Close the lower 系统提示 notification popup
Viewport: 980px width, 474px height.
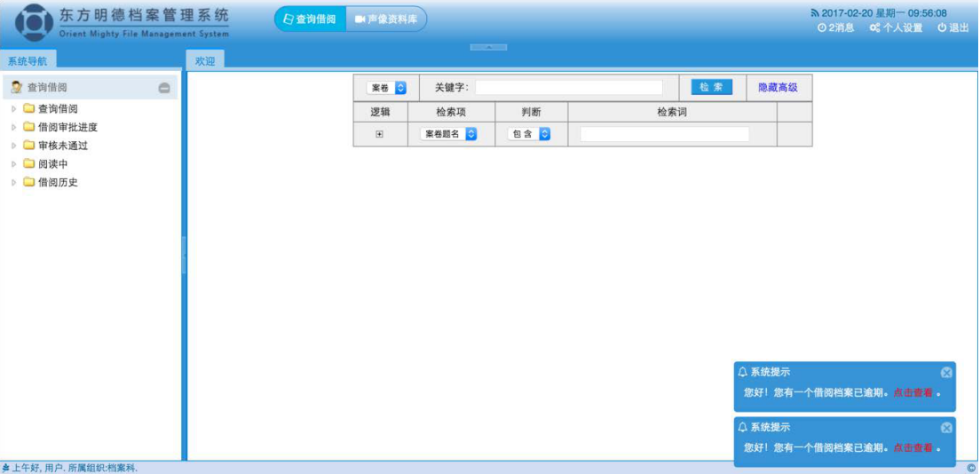click(x=946, y=428)
